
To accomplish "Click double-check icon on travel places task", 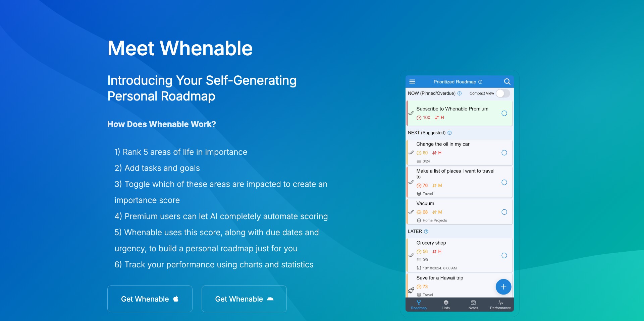I will tap(411, 182).
